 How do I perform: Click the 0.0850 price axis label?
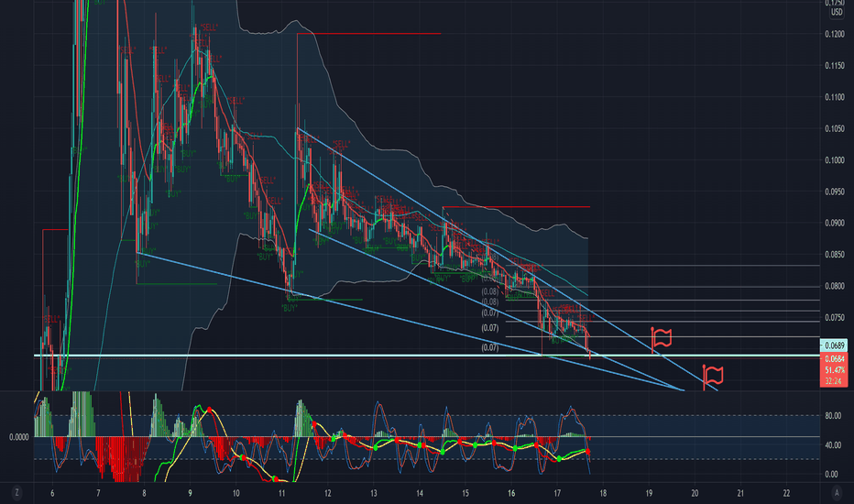point(835,255)
